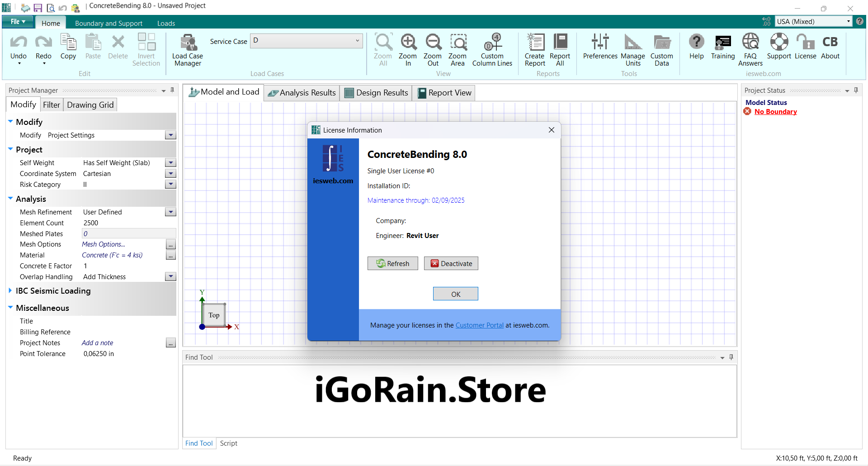The width and height of the screenshot is (868, 466).
Task: Click the Zoom In tool
Action: click(408, 50)
